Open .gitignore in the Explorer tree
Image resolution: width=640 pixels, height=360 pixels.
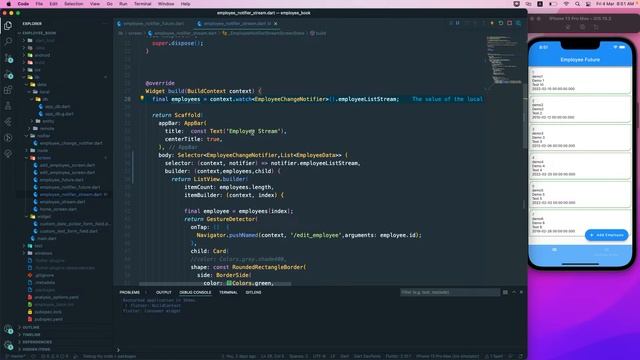(x=44, y=276)
